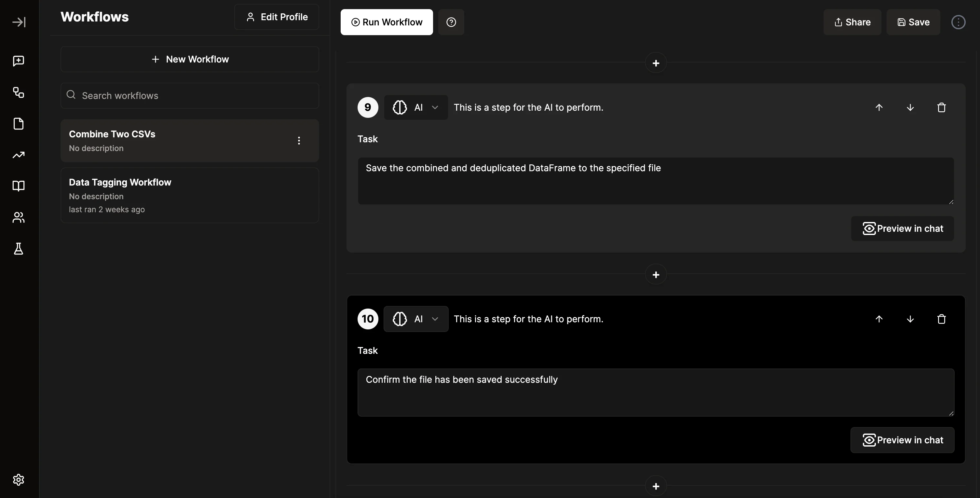Image resolution: width=980 pixels, height=498 pixels.
Task: Open the open-book library icon
Action: click(x=19, y=186)
